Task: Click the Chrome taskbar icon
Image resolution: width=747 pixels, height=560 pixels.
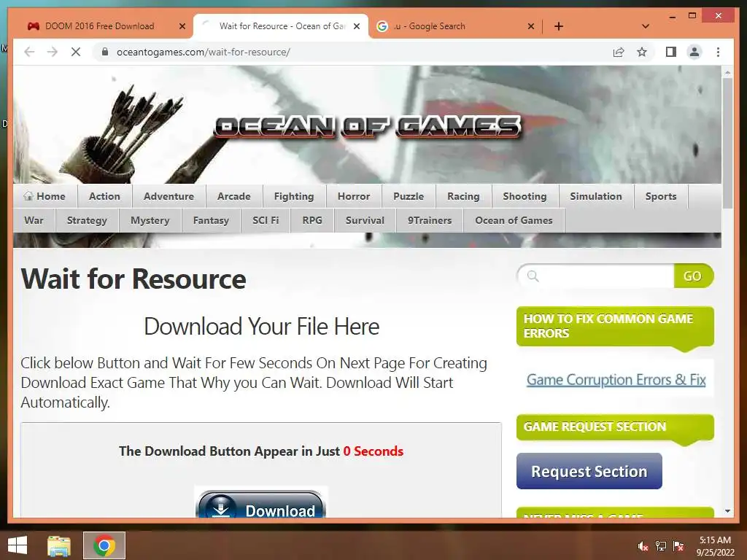Action: coord(104,545)
